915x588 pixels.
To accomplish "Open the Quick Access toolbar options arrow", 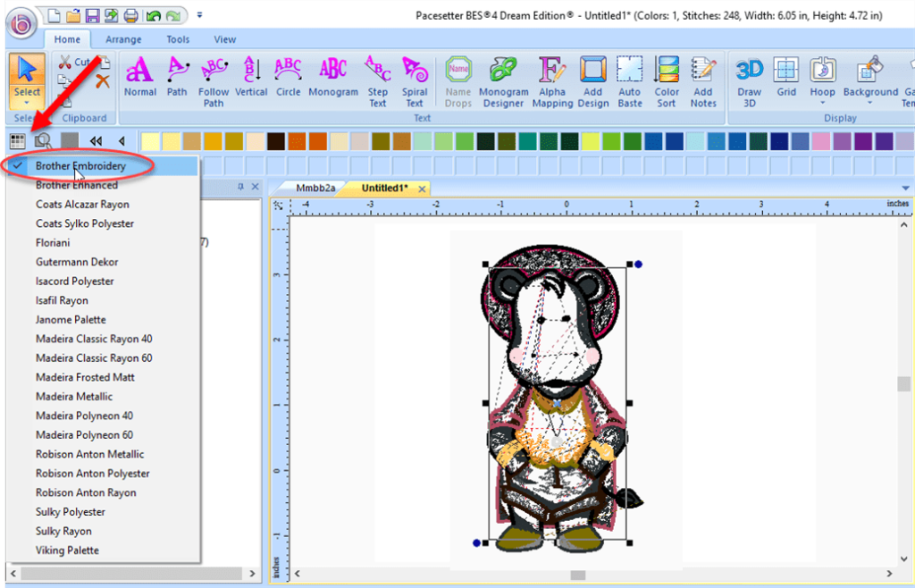I will [198, 14].
